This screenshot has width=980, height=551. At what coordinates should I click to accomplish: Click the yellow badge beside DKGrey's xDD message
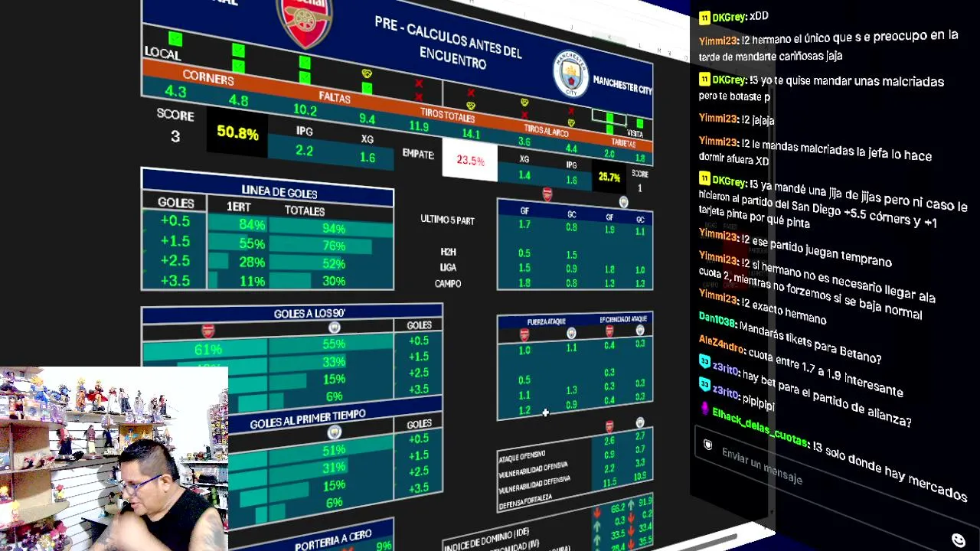(704, 18)
